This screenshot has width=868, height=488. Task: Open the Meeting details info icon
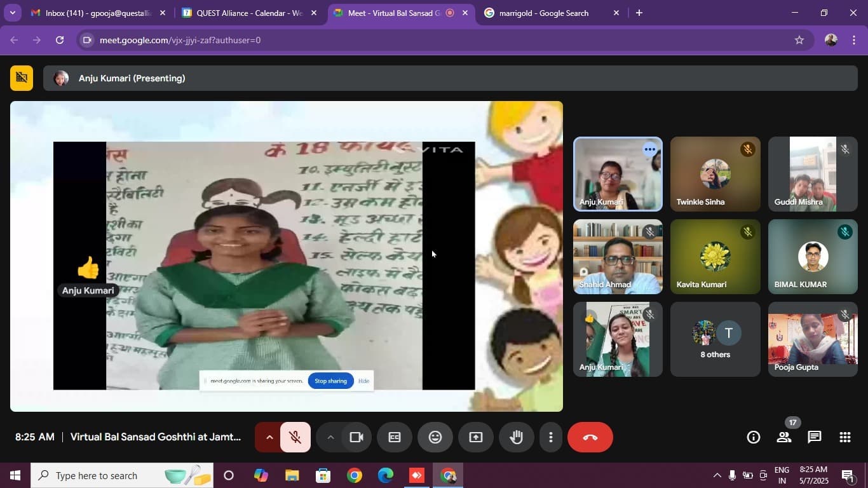click(754, 437)
